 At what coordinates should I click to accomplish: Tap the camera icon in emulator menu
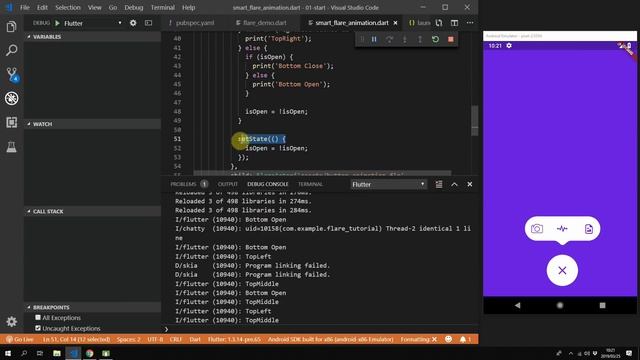[x=537, y=229]
